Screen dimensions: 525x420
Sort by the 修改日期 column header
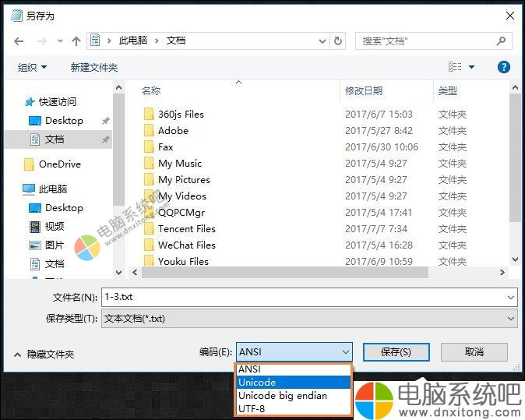coord(364,90)
